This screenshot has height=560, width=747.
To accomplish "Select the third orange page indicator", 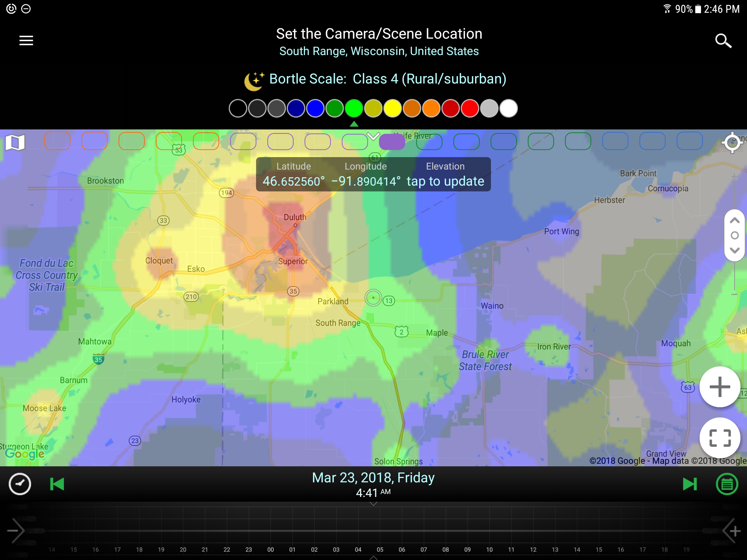I will 132,141.
